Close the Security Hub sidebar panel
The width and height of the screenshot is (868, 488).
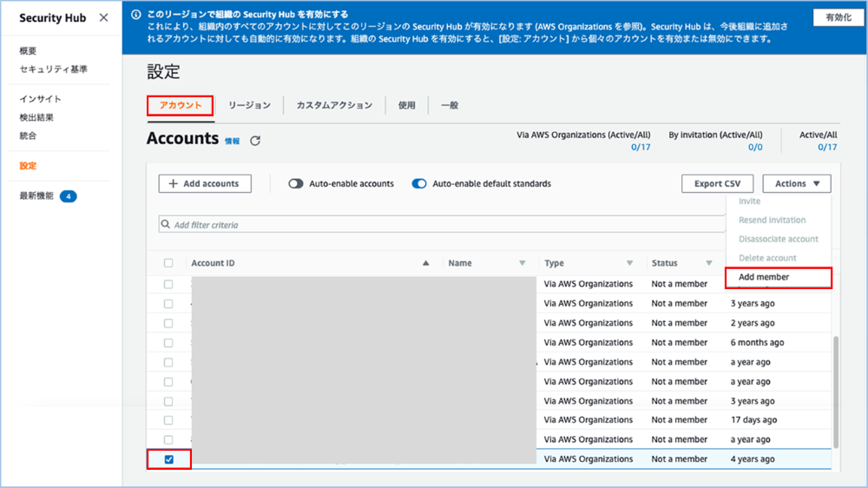coord(103,17)
